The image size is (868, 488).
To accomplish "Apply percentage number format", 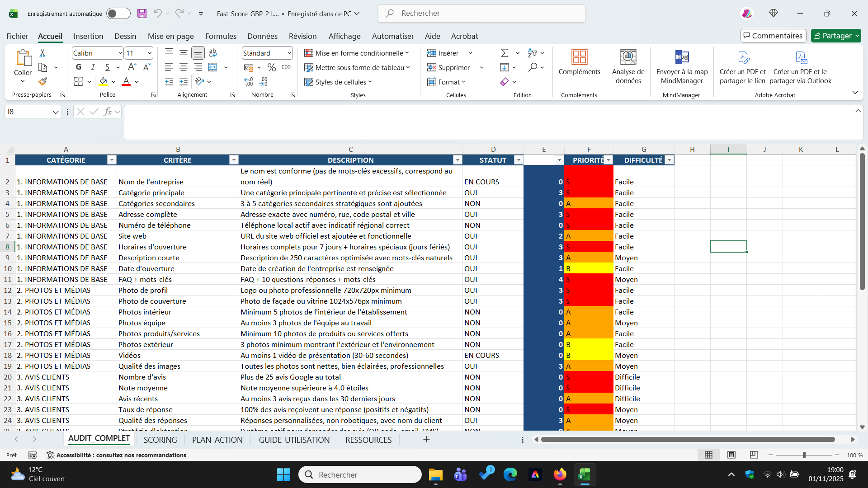I will tap(271, 67).
